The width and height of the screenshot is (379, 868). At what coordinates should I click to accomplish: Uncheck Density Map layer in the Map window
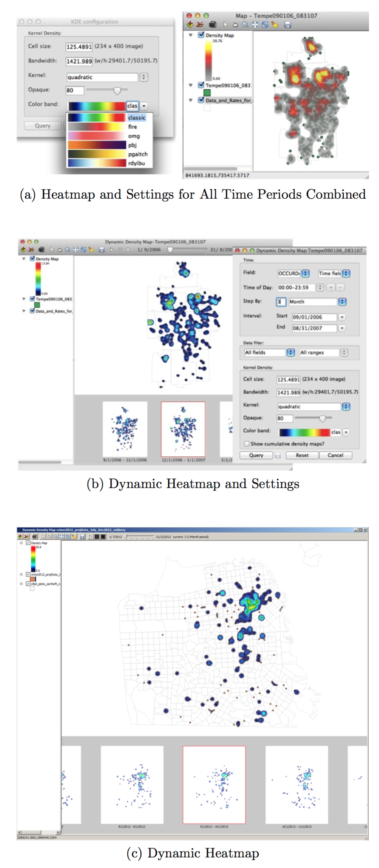(x=201, y=35)
